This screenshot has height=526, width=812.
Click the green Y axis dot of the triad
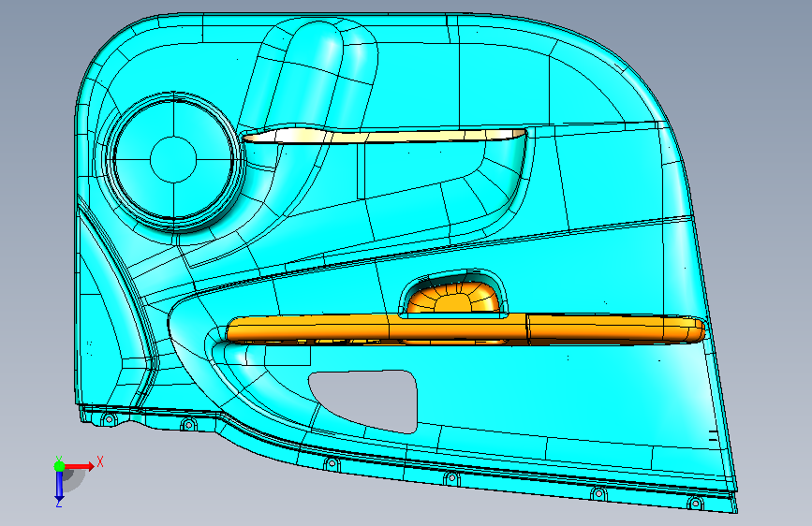(x=60, y=466)
